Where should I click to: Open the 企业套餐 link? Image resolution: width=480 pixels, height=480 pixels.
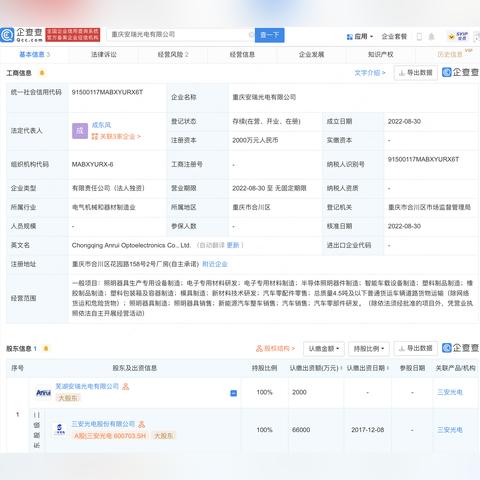394,37
